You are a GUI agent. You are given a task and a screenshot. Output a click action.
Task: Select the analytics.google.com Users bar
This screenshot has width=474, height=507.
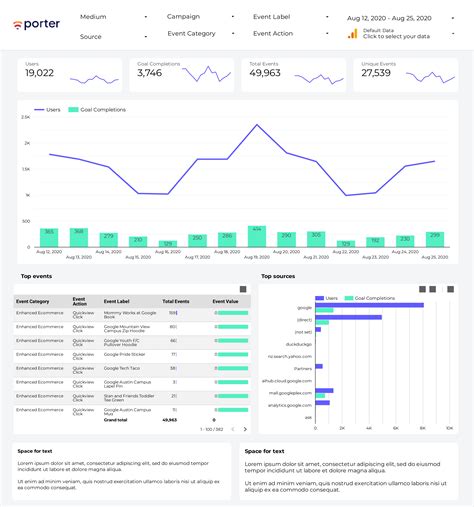(x=322, y=403)
